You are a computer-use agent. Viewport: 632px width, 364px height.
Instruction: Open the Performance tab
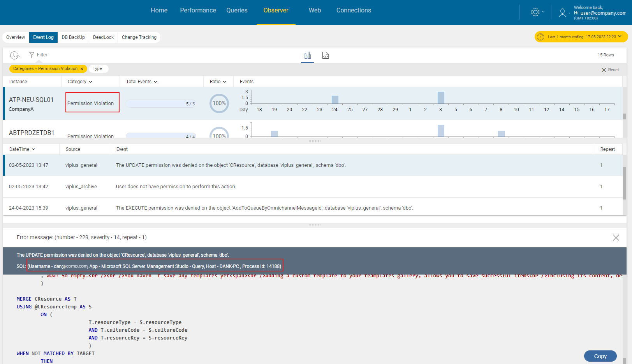198,10
